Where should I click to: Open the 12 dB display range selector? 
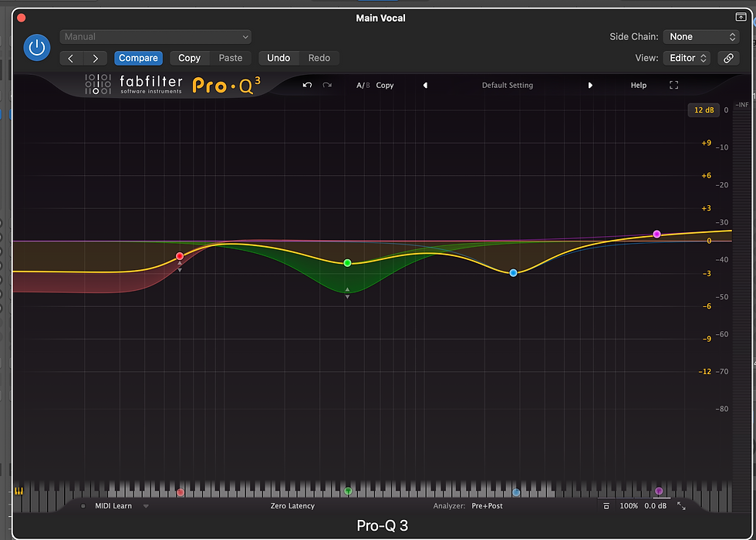[x=704, y=110]
